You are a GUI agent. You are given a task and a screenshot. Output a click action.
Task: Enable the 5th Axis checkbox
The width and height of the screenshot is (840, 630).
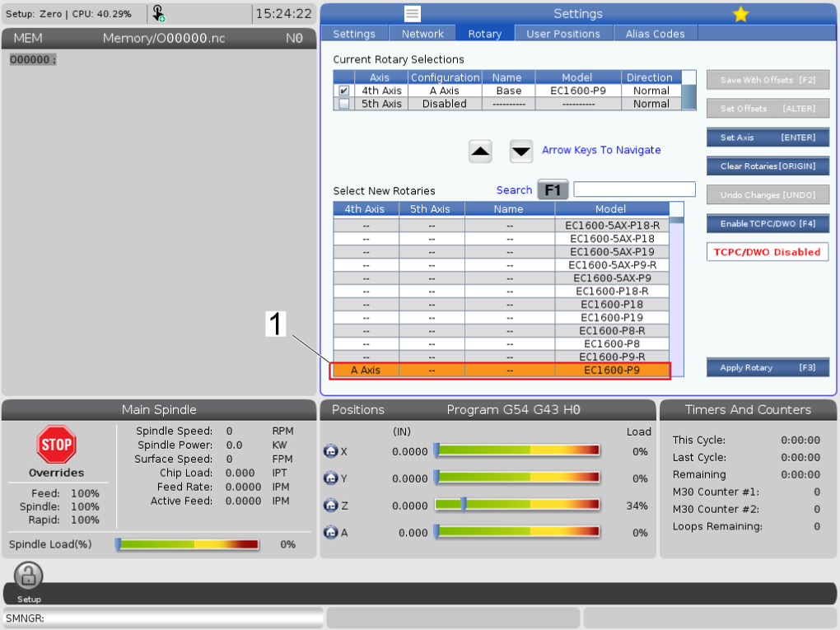pyautogui.click(x=344, y=104)
